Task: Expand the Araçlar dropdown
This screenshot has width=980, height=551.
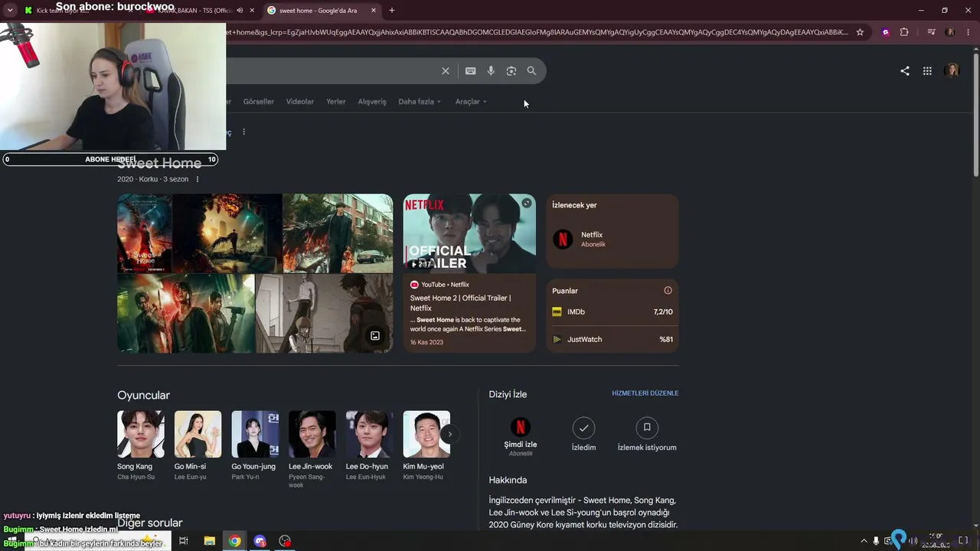Action: pos(471,102)
